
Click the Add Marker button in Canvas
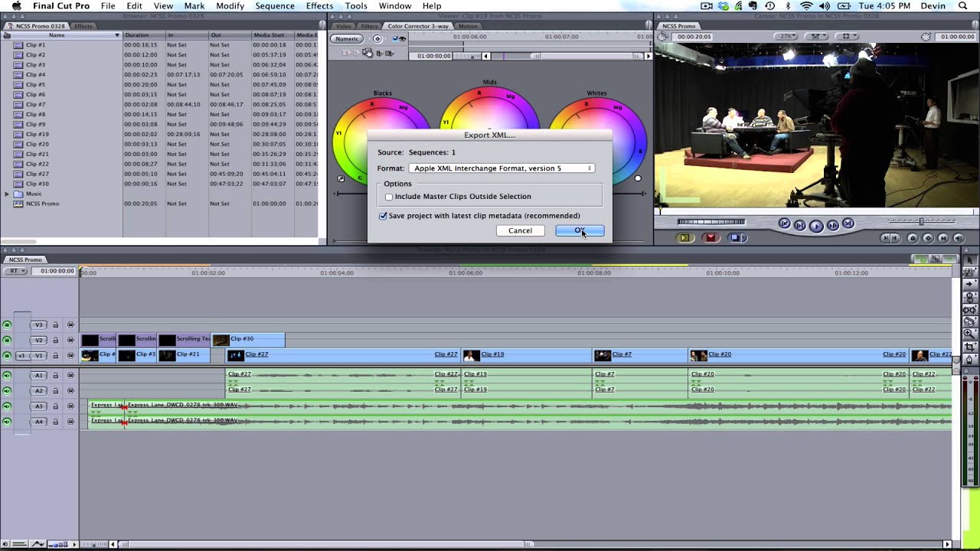pyautogui.click(x=913, y=238)
